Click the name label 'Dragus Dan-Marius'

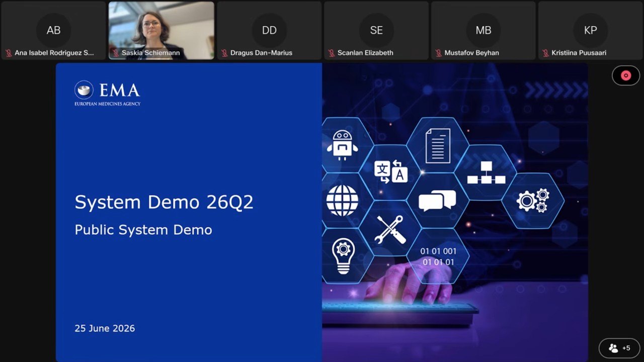[x=261, y=53]
